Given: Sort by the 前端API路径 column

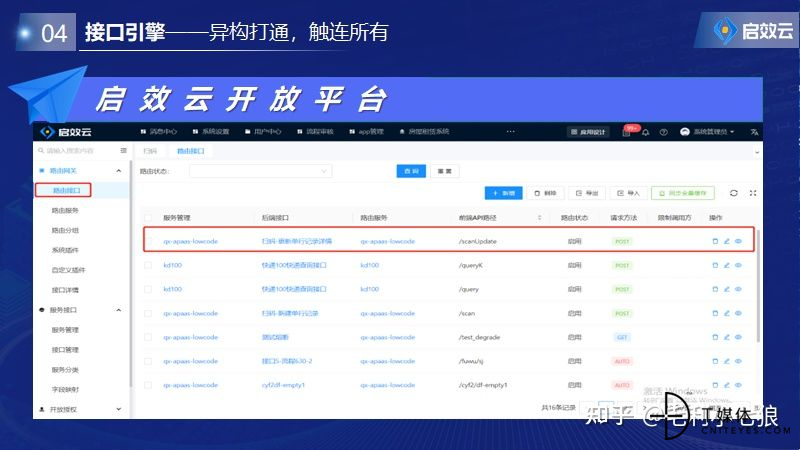Looking at the screenshot, I should [x=539, y=218].
